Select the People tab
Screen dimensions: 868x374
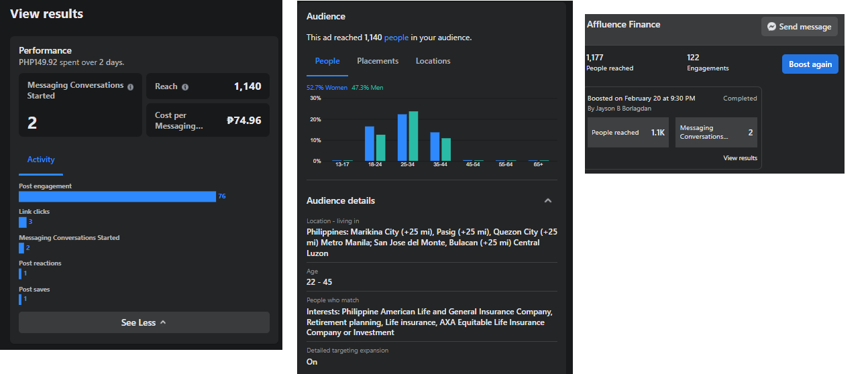tap(327, 61)
